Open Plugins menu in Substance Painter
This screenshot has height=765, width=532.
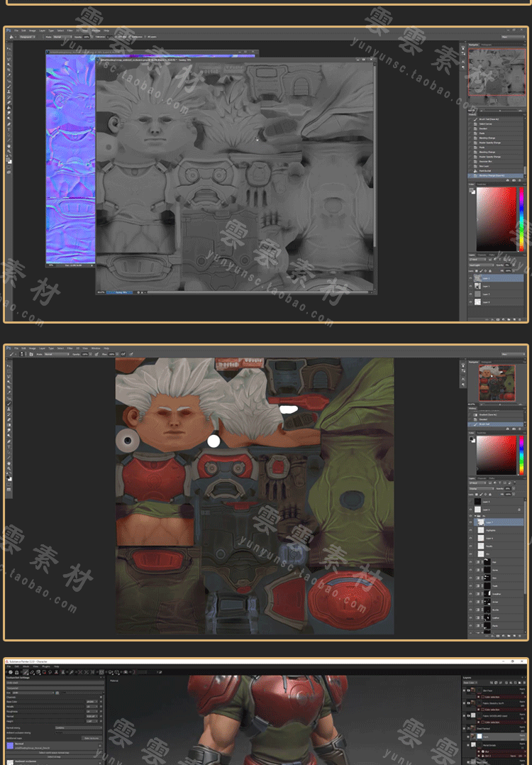[46, 666]
